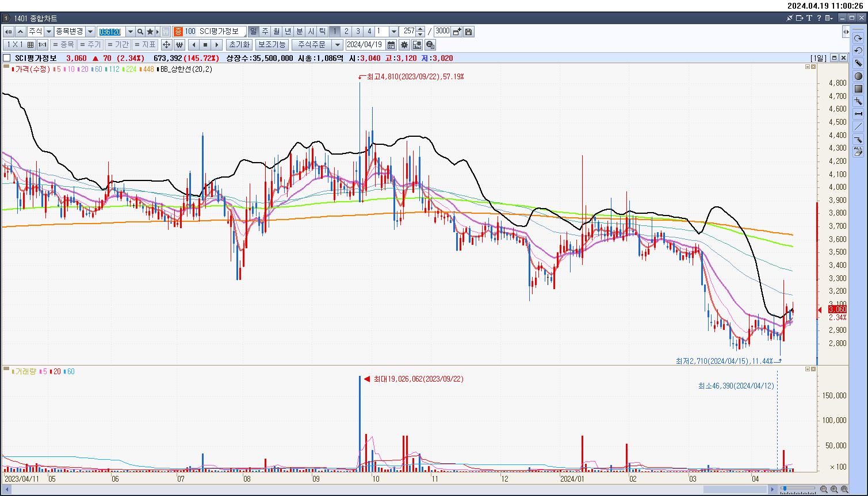Select the horizontal line pencil tool
Image resolution: width=868 pixels, height=496 pixels.
pyautogui.click(x=858, y=140)
